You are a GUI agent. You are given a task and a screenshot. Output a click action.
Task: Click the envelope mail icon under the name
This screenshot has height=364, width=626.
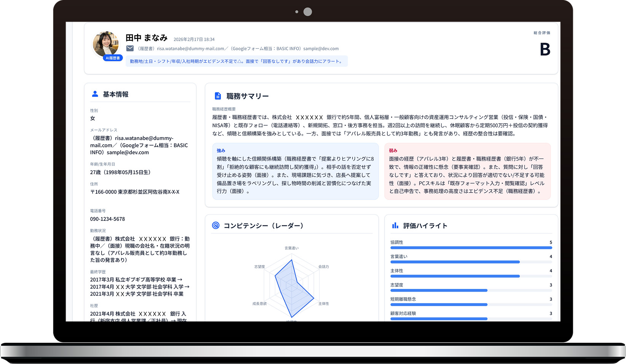pyautogui.click(x=130, y=48)
